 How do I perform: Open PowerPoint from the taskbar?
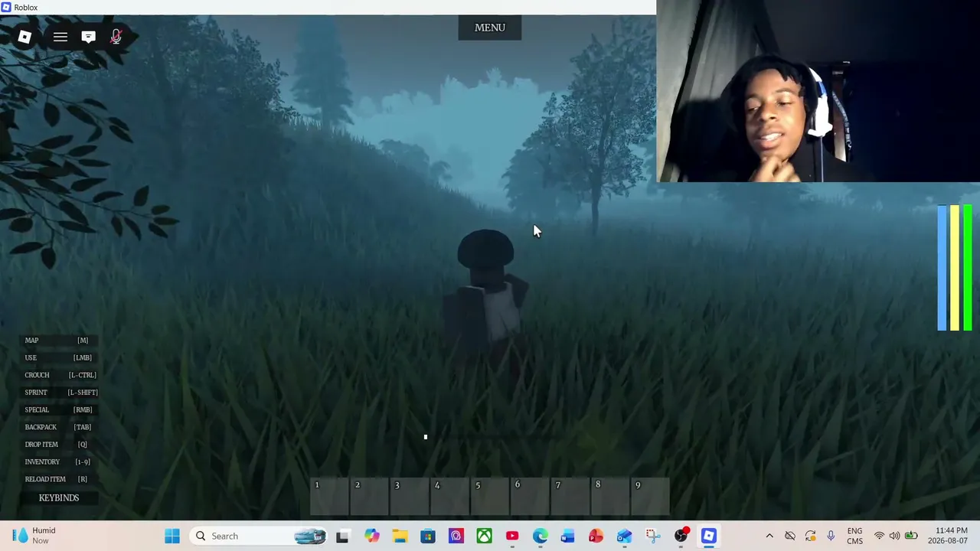pyautogui.click(x=596, y=536)
